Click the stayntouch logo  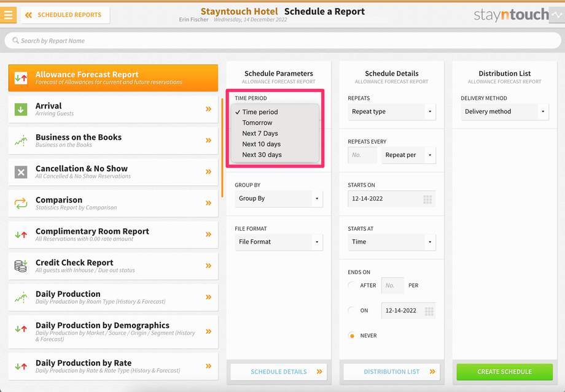pos(512,15)
